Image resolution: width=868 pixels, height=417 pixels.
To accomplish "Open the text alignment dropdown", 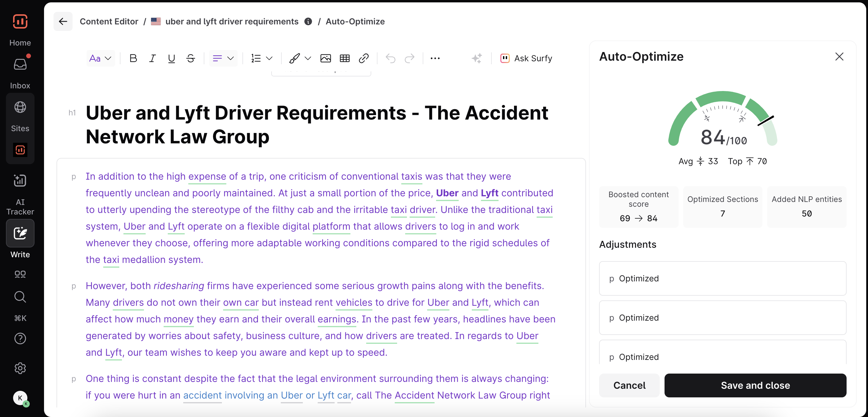I will point(223,58).
